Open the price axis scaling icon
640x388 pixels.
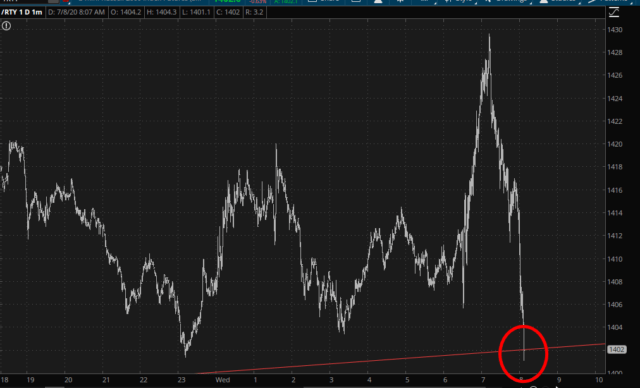pos(614,12)
